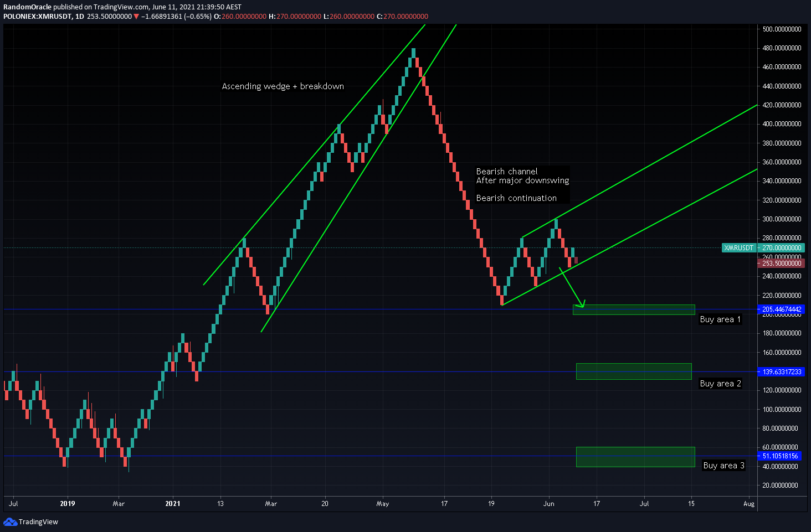Click the 19 date label on the time axis
The width and height of the screenshot is (811, 532).
[x=491, y=504]
